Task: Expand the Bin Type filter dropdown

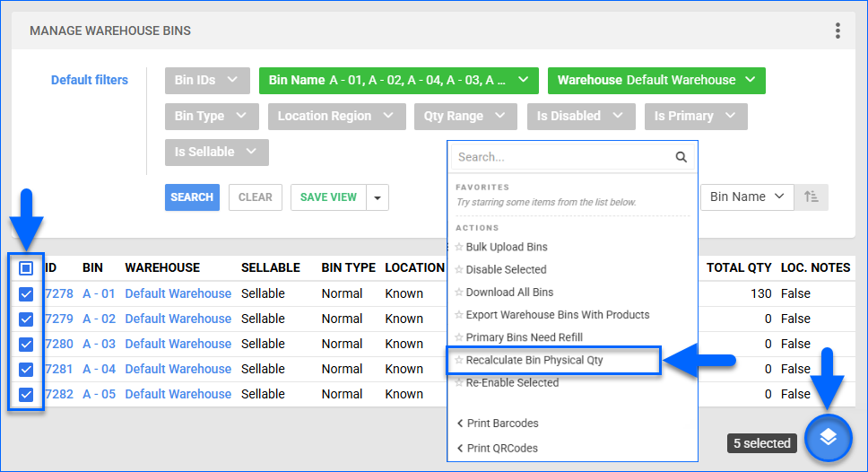Action: pyautogui.click(x=211, y=116)
